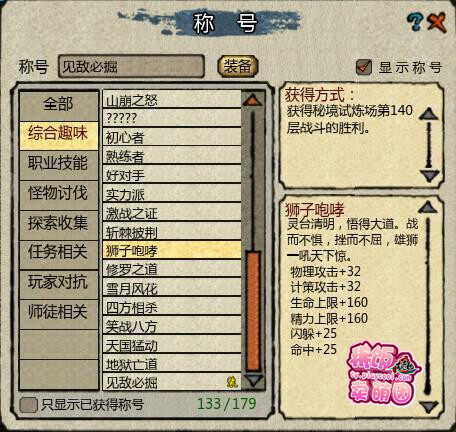Click up arrow in 获得方式 panel

[x=429, y=114]
